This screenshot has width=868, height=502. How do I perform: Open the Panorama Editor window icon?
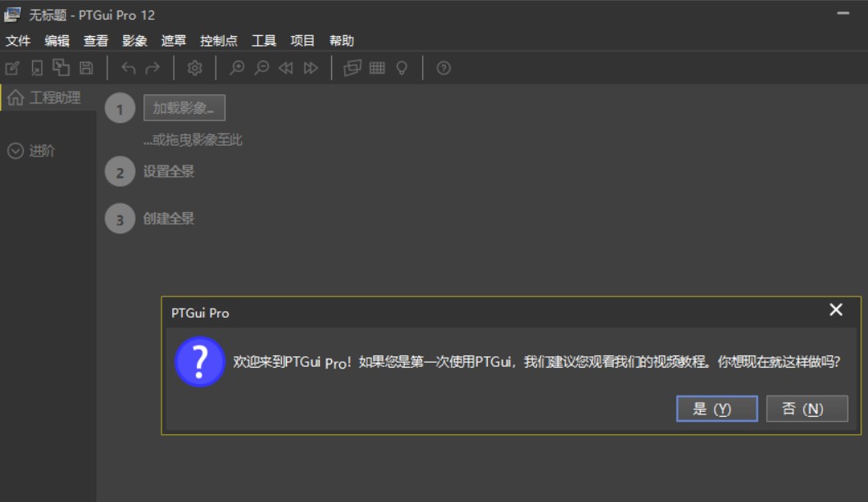tap(352, 68)
